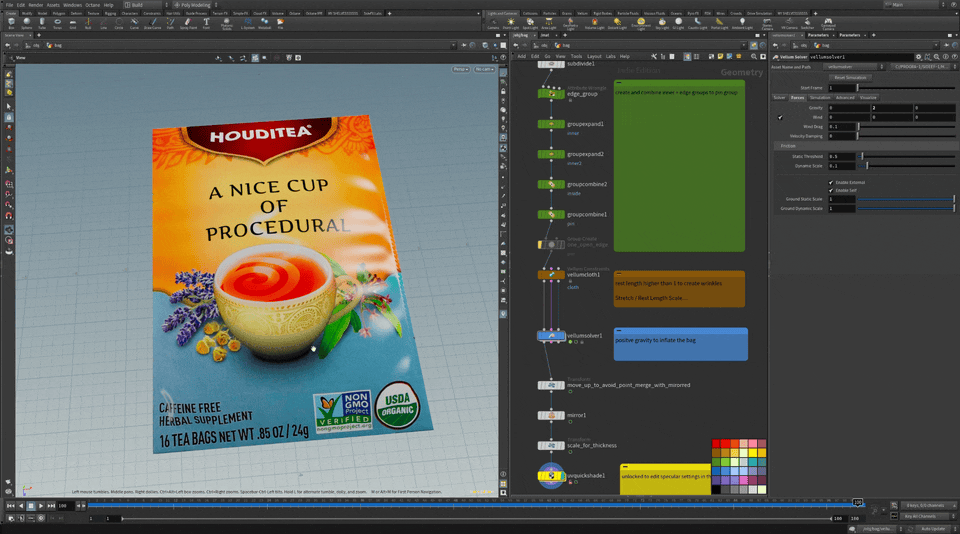Open the asset path dropdown
Screen dimensions: 960x534
tap(923, 67)
